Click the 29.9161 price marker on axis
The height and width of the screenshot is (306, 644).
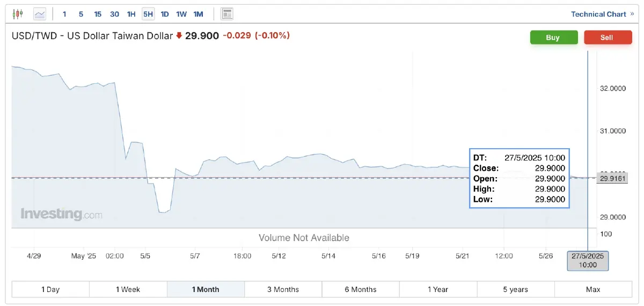point(612,178)
